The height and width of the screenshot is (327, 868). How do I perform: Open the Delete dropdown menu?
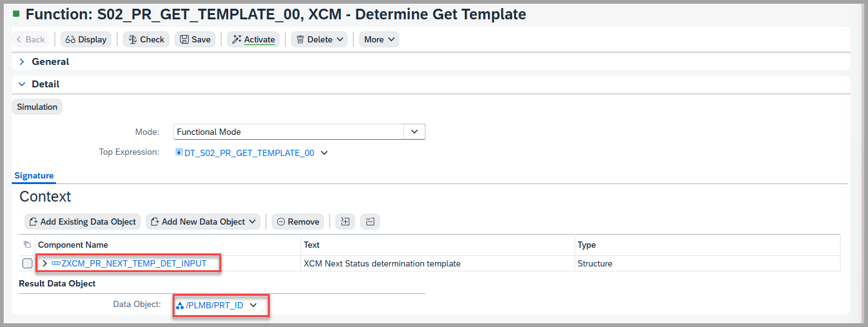(x=320, y=39)
